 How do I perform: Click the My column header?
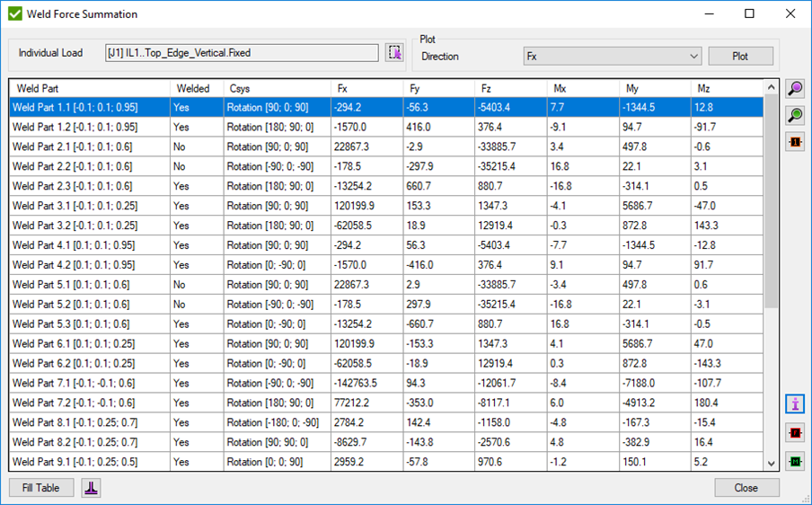click(655, 89)
